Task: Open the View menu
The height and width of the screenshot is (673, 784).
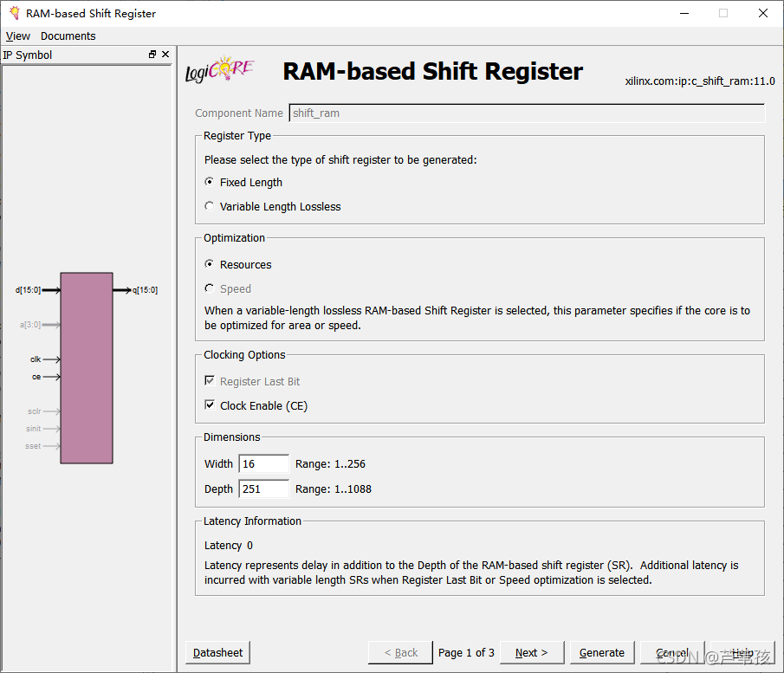Action: tap(18, 36)
